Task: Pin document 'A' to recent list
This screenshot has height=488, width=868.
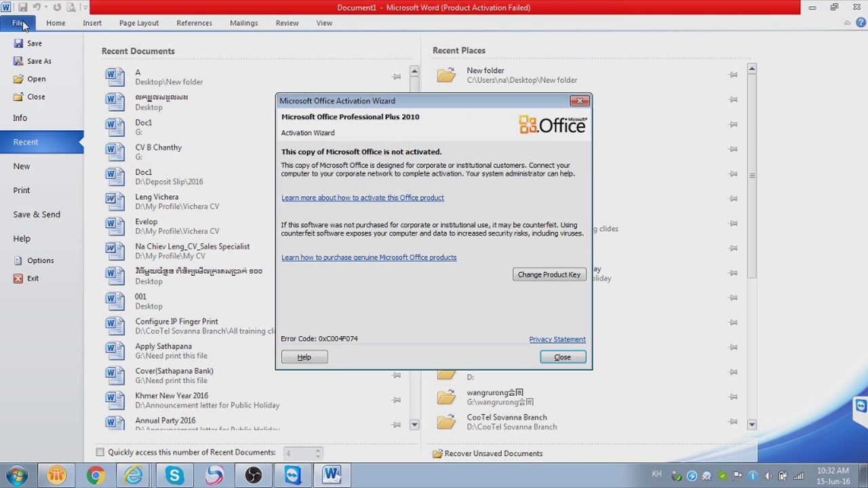Action: (397, 77)
